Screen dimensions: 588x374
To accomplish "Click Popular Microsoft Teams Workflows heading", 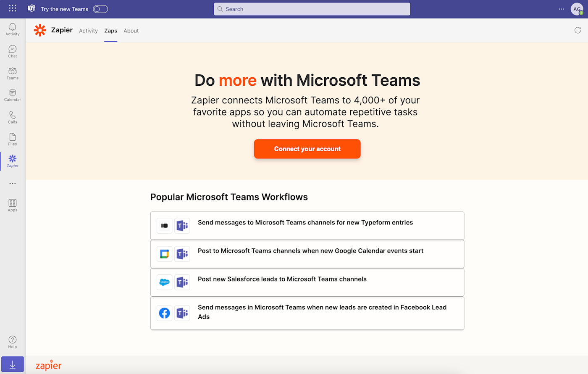I will (x=229, y=197).
